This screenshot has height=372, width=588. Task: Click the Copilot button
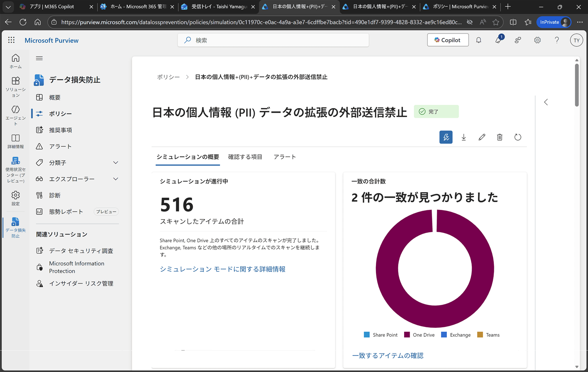click(448, 40)
